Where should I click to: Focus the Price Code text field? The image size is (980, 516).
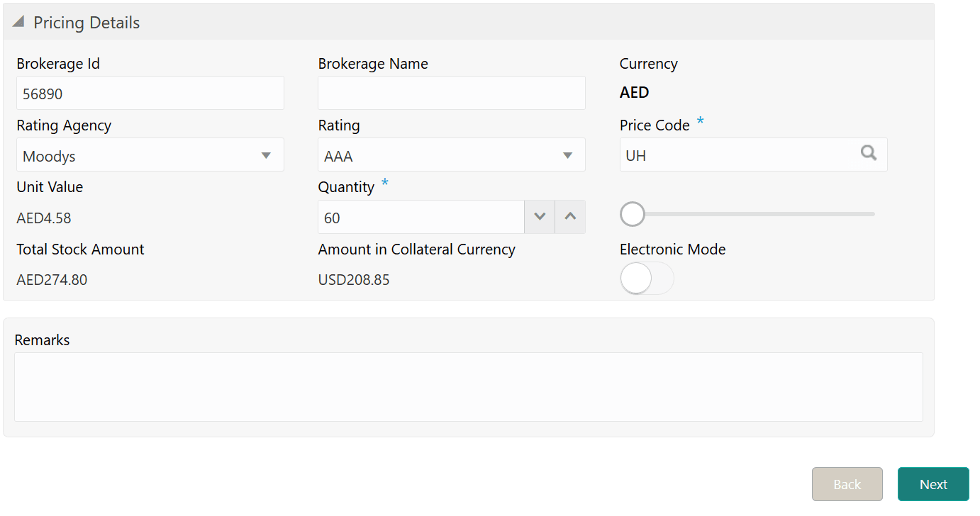coord(737,155)
